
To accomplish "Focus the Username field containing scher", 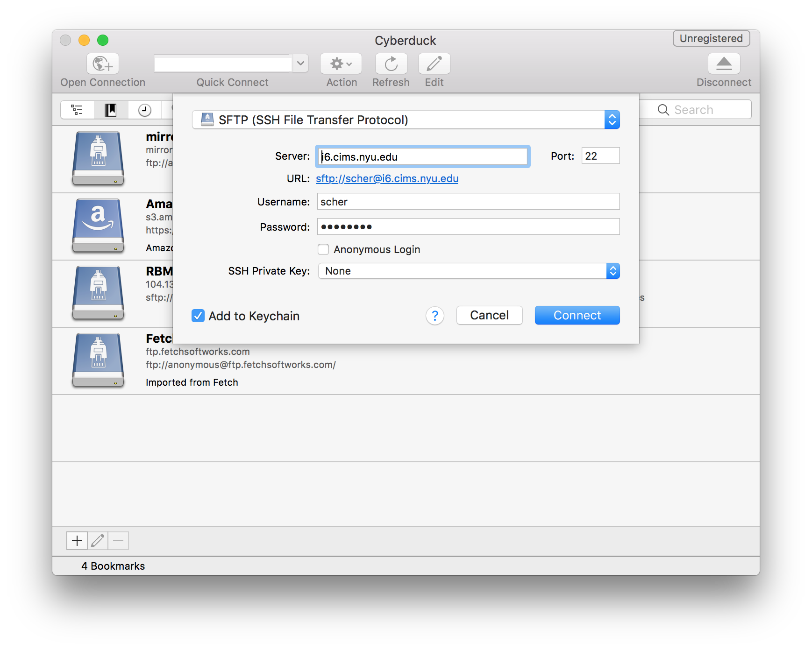I will pyautogui.click(x=469, y=202).
